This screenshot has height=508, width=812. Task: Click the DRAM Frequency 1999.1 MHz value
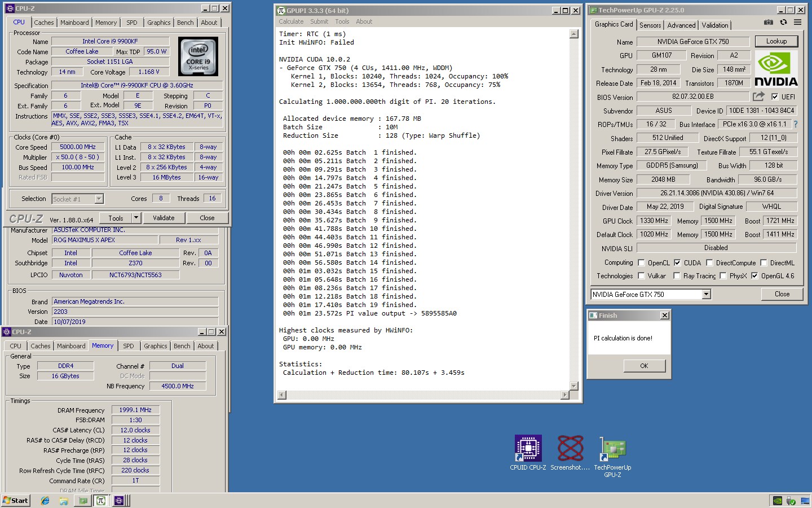[135, 410]
